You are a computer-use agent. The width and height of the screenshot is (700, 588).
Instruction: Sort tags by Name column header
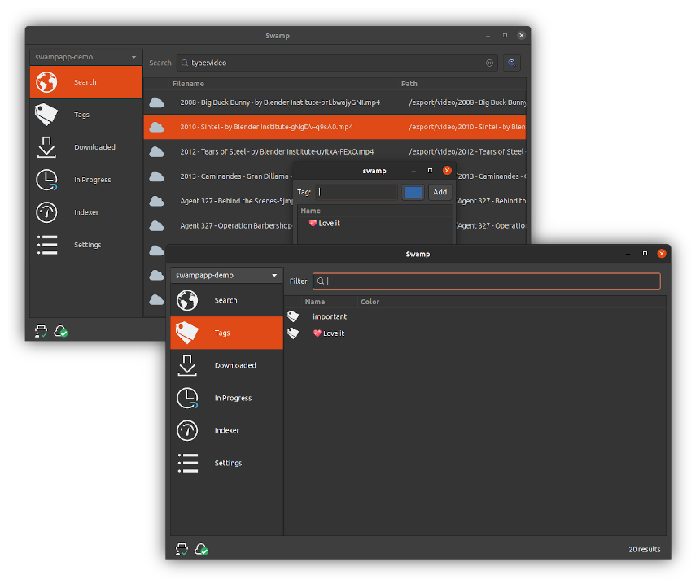coord(315,302)
